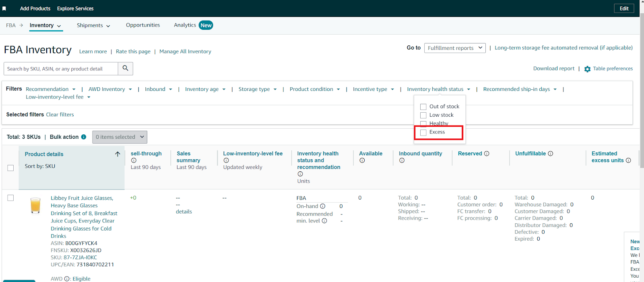Check the Healthy filter box
This screenshot has height=282, width=644.
click(x=423, y=124)
